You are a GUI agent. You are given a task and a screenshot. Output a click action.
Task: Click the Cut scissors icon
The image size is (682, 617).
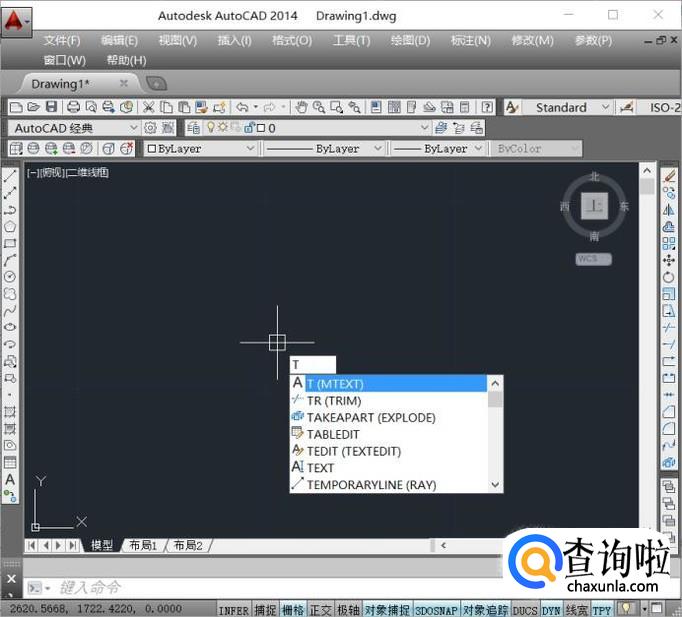(x=148, y=107)
